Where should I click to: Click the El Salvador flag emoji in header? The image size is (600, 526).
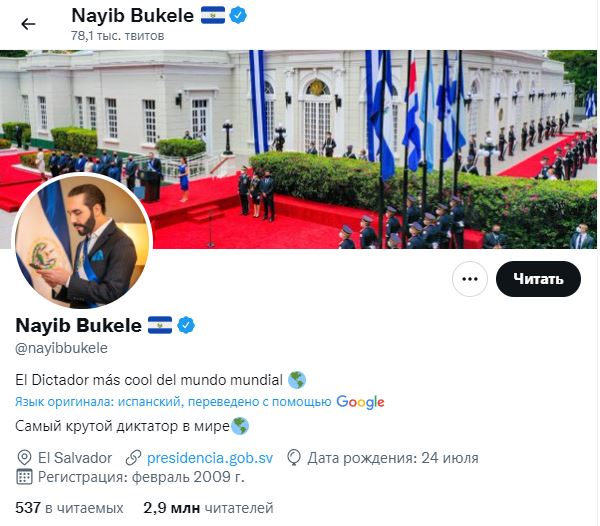coord(213,16)
